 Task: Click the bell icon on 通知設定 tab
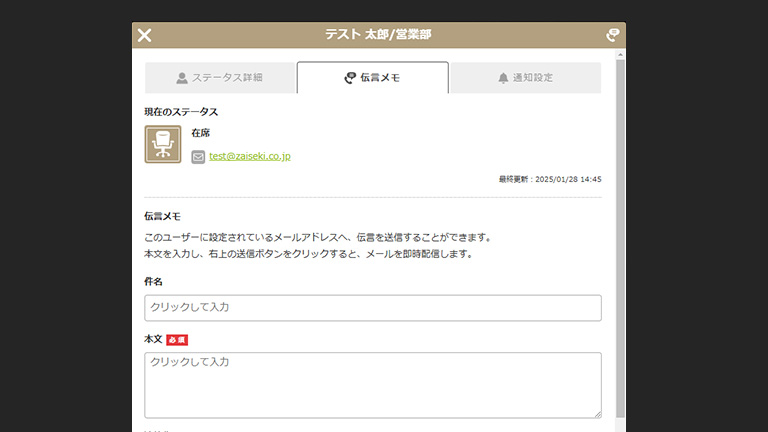[x=503, y=78]
